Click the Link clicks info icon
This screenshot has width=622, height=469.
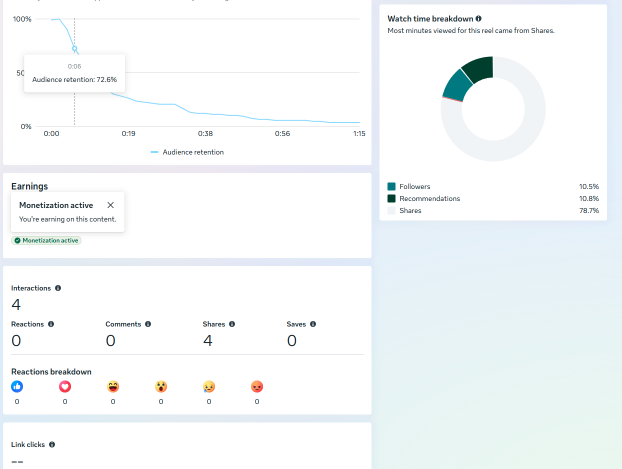[52, 444]
